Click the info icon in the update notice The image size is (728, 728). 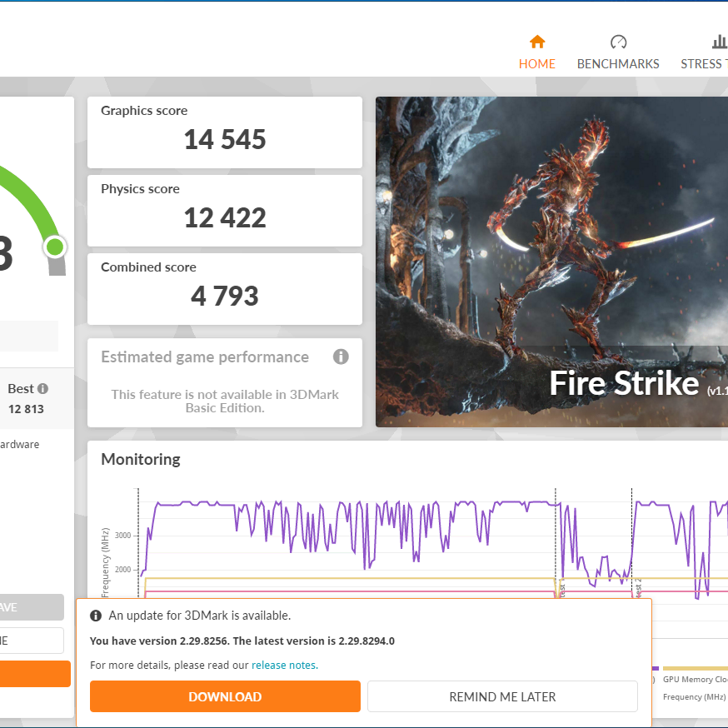[x=96, y=616]
